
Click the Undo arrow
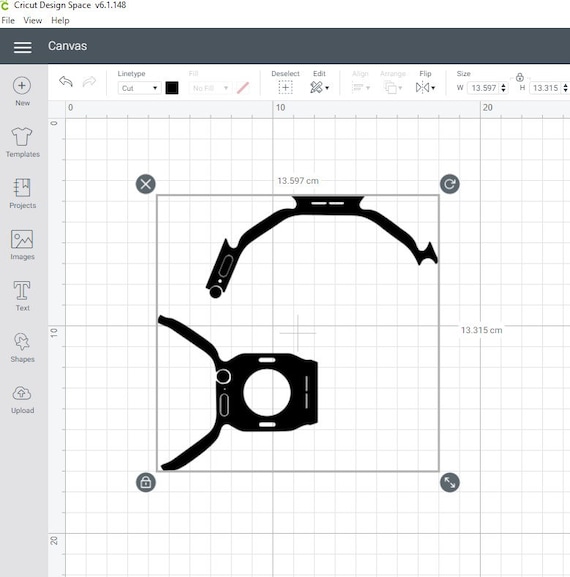click(x=66, y=81)
